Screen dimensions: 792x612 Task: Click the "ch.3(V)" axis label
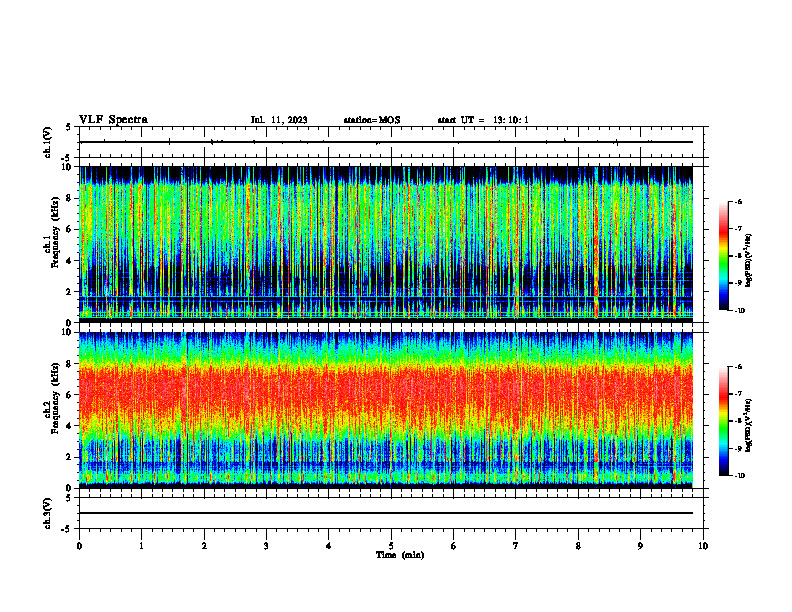[48, 514]
